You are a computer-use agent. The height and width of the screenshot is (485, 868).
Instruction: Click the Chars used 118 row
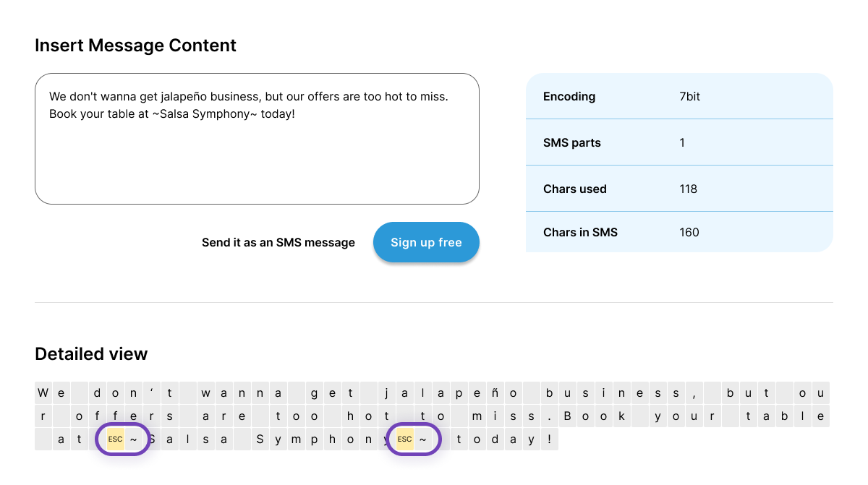coord(679,189)
